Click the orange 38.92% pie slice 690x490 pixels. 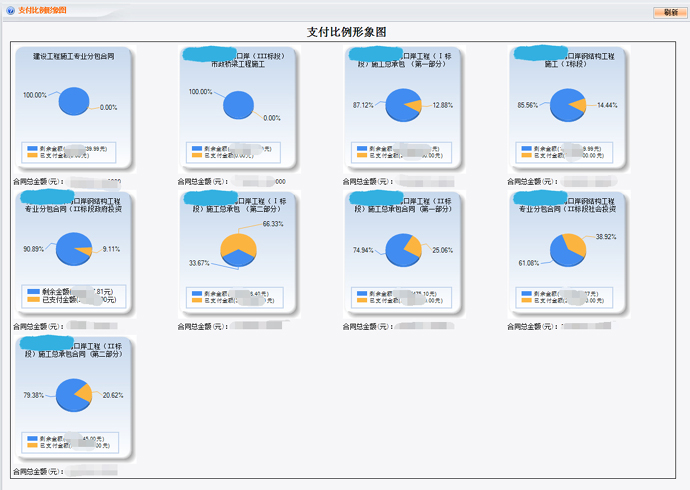coord(575,243)
